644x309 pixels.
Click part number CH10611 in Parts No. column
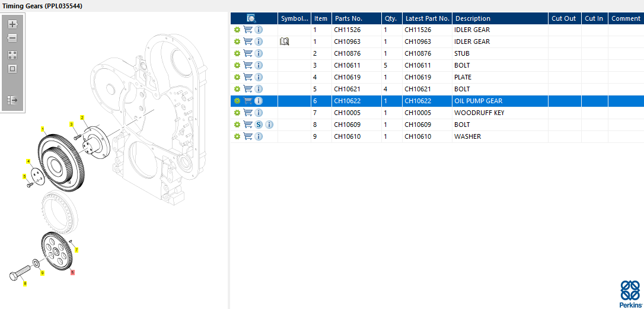[x=347, y=65]
